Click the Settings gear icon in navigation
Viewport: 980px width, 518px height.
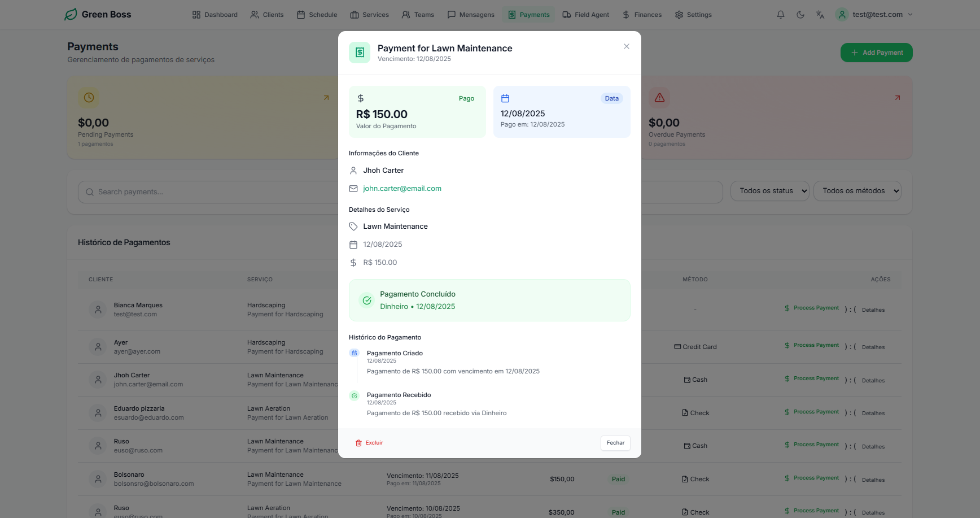pos(679,14)
